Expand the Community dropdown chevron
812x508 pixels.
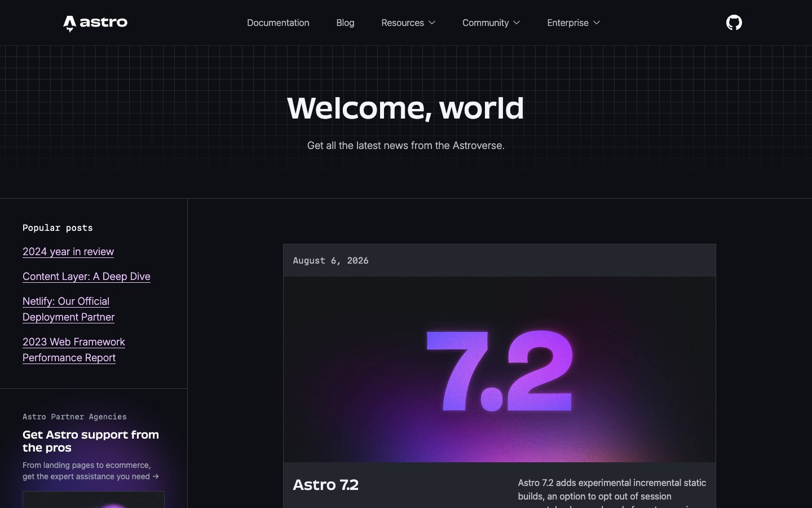click(x=517, y=23)
